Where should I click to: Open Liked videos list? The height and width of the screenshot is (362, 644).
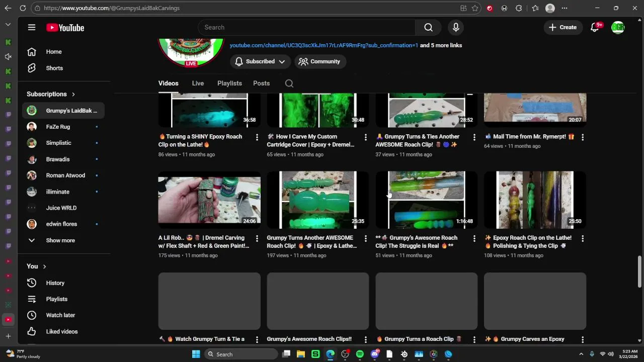(x=63, y=331)
